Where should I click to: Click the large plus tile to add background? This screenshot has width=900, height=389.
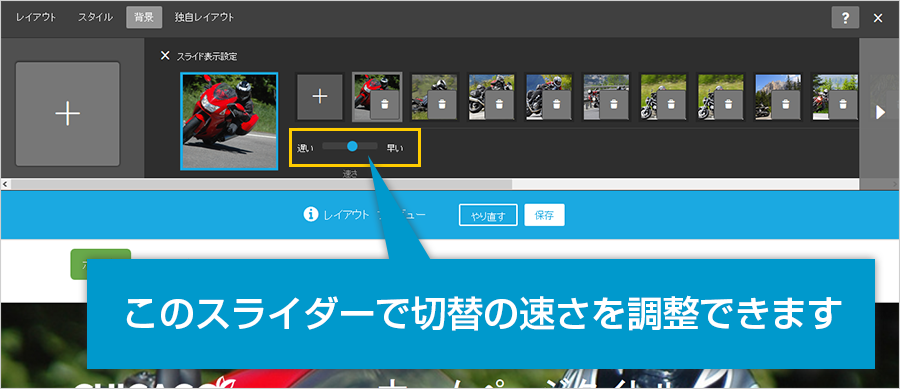click(x=68, y=114)
